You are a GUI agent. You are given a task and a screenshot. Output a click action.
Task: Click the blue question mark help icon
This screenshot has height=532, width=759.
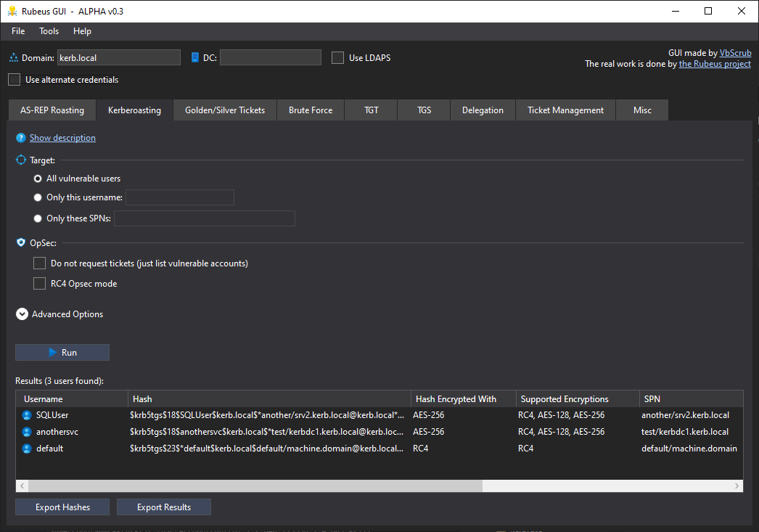(x=21, y=138)
